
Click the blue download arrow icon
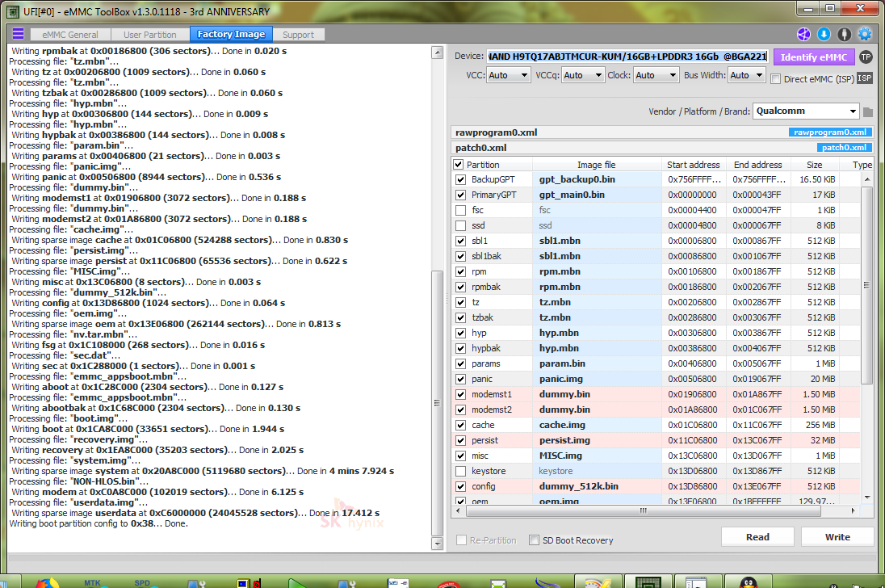pos(824,34)
